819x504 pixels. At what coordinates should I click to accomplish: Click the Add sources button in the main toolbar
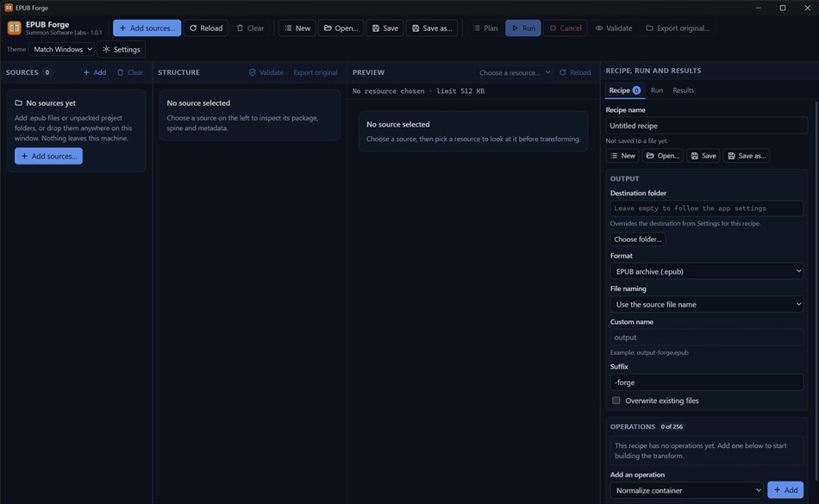click(147, 28)
